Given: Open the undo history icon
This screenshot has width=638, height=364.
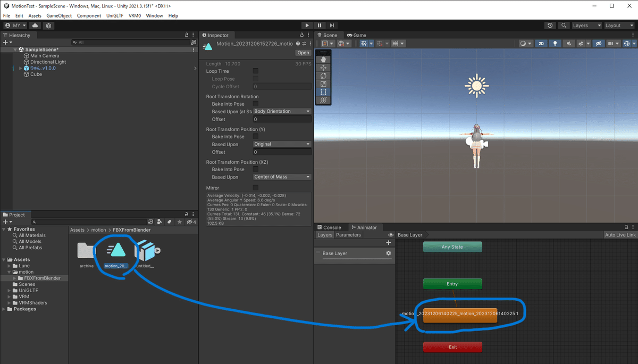Looking at the screenshot, I should click(550, 26).
